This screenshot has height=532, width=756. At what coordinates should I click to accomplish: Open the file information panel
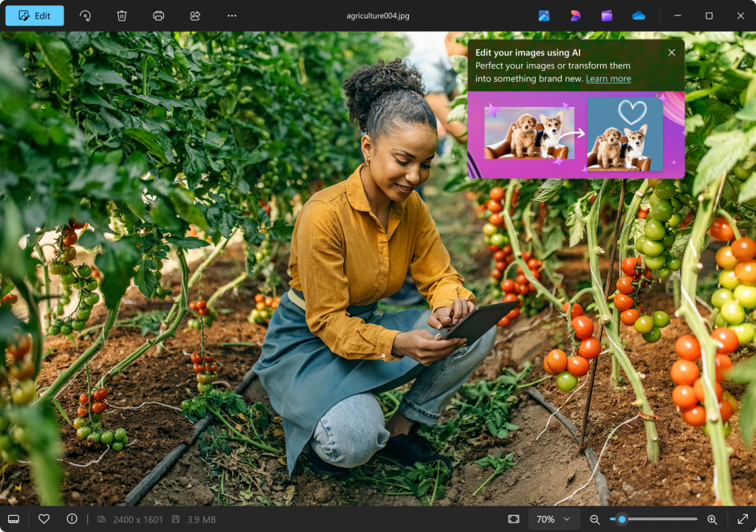tap(70, 519)
